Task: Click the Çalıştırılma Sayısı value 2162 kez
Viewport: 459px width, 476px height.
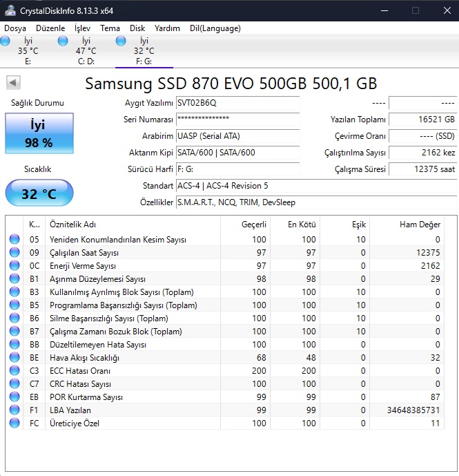Action: pos(423,153)
